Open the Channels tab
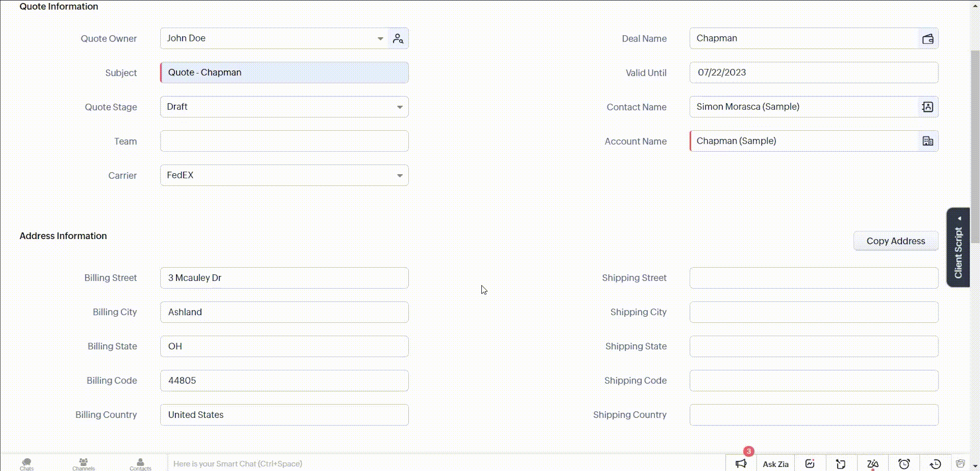The image size is (980, 471). [83, 464]
